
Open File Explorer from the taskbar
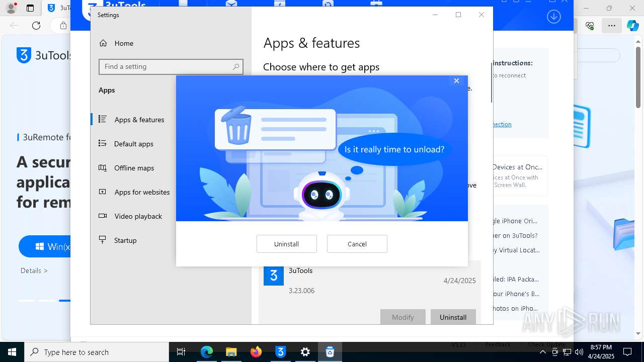click(231, 352)
